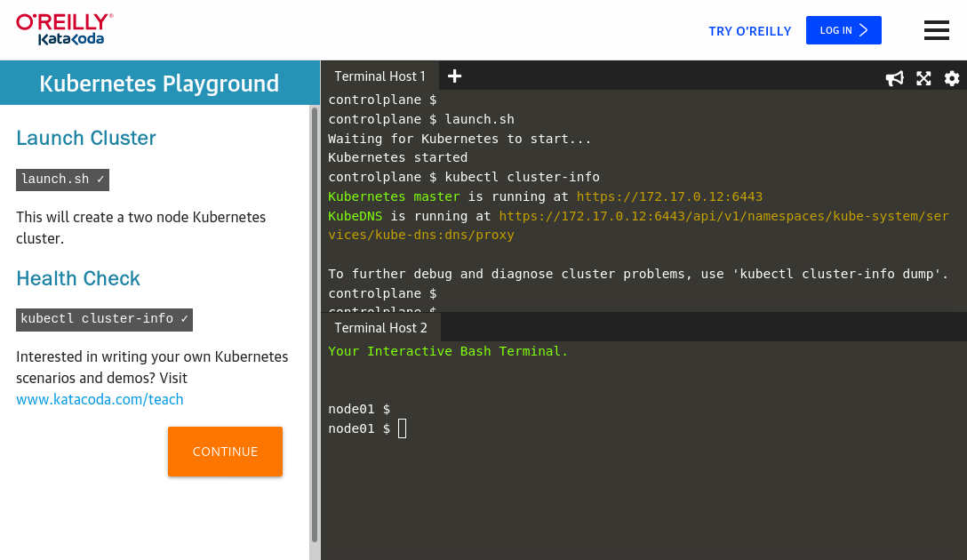Open the hamburger menu icon
967x560 pixels.
tap(936, 29)
